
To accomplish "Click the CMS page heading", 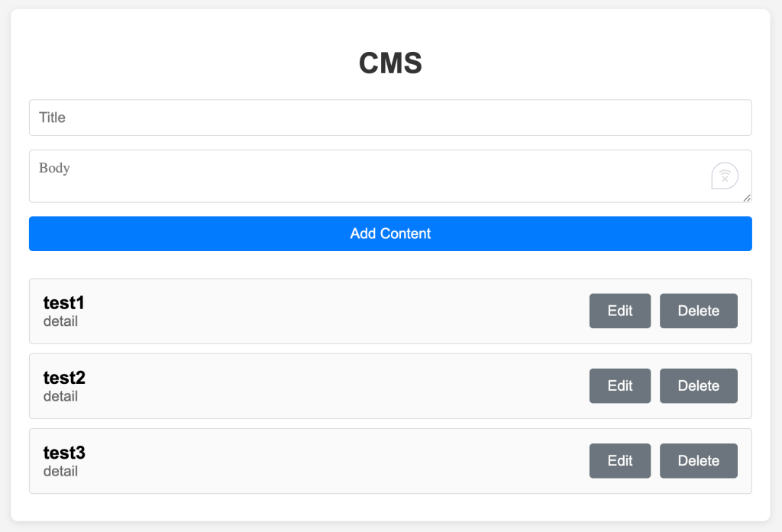I will tap(390, 63).
